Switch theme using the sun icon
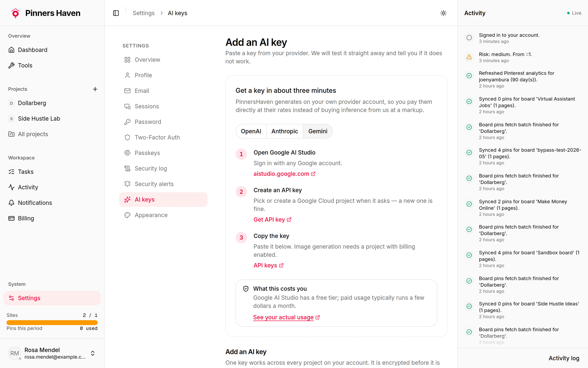The height and width of the screenshot is (368, 588). [443, 13]
